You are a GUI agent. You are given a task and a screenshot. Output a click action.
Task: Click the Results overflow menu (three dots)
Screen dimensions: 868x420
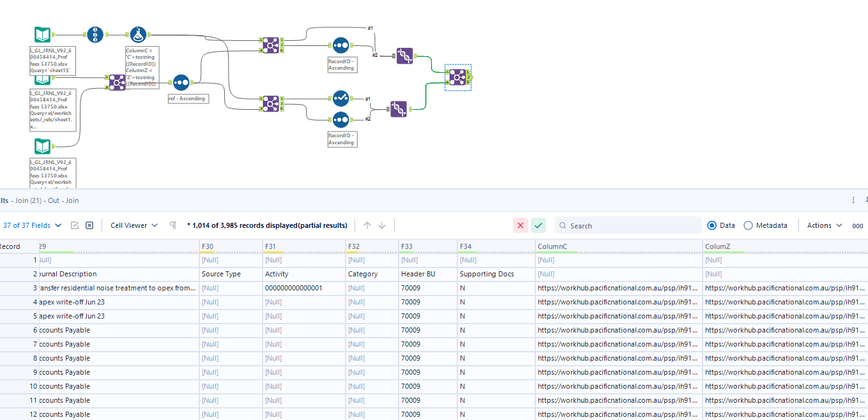pos(854,200)
